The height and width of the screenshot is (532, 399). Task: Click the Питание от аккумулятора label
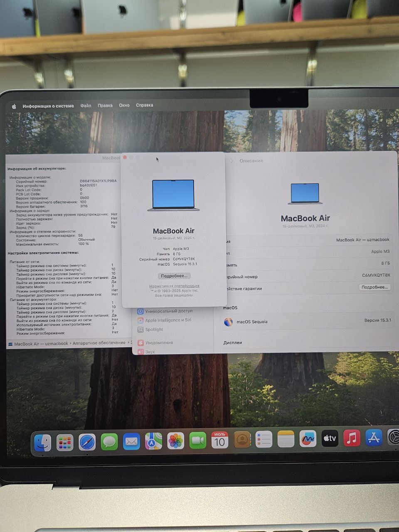point(33,299)
